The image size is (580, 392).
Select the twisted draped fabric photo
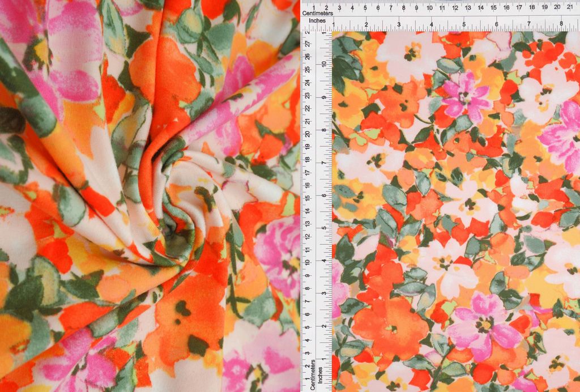click(x=150, y=196)
